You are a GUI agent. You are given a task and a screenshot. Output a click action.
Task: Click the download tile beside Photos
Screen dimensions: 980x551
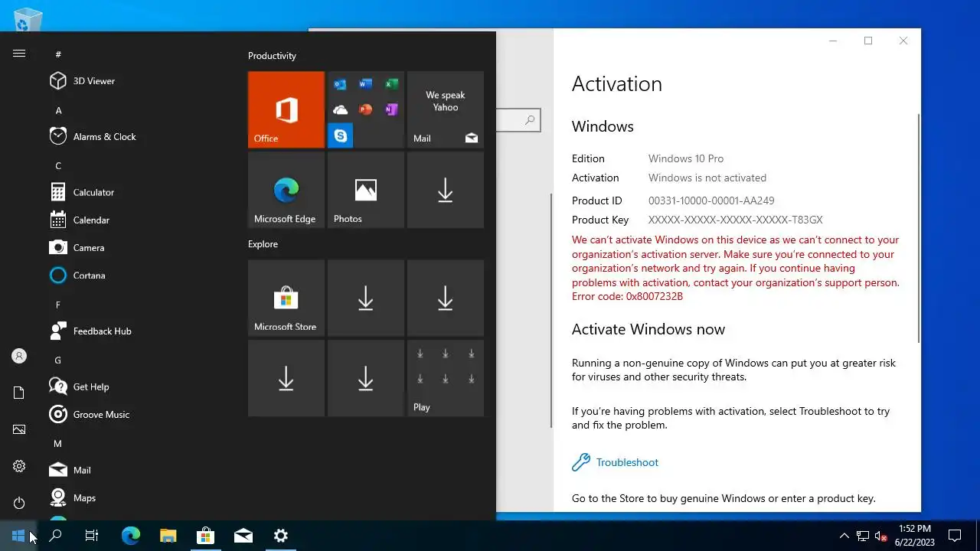tap(446, 190)
